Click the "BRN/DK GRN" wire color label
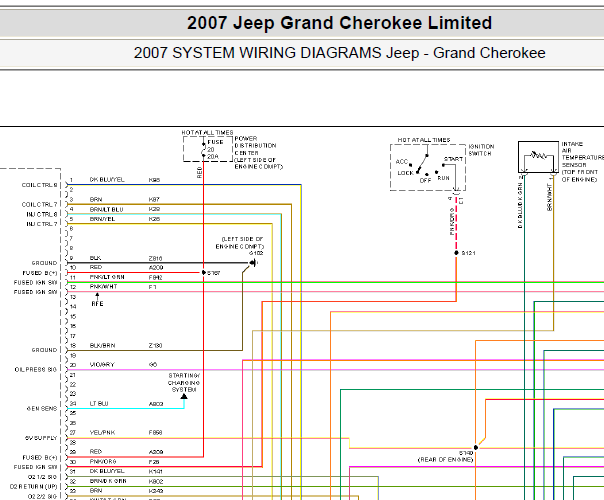604x500 pixels. pyautogui.click(x=108, y=481)
